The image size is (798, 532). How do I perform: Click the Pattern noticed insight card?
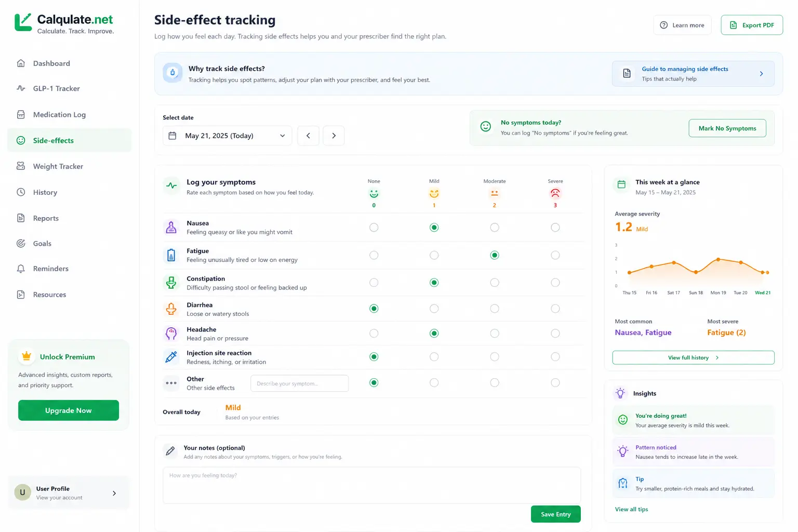693,452
